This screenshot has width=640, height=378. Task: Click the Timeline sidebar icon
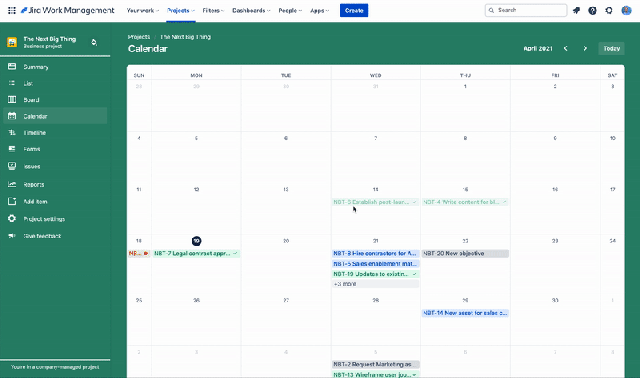(12, 132)
